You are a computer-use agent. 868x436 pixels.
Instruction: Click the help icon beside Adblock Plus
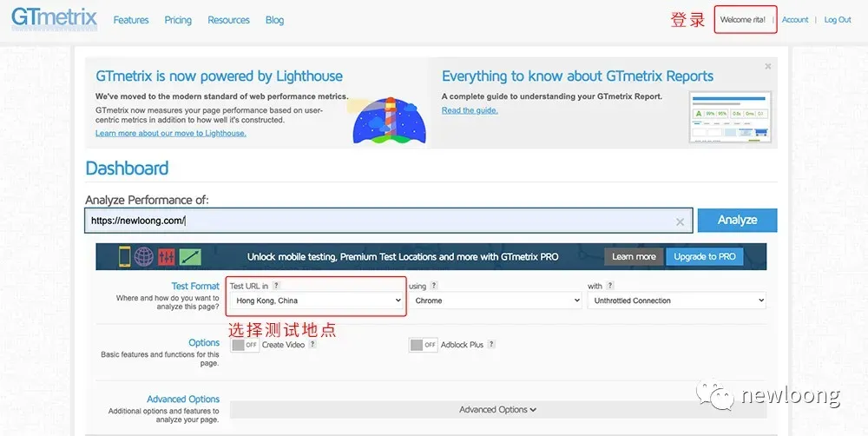point(491,344)
